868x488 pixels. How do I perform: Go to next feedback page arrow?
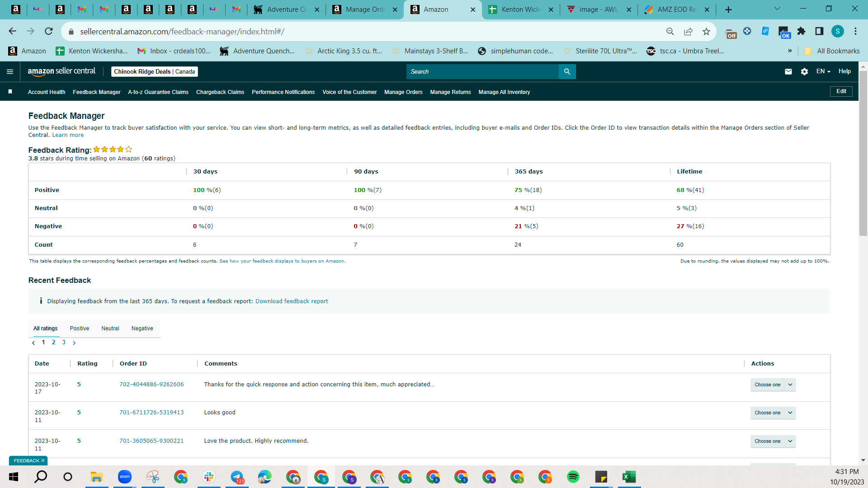tap(74, 343)
